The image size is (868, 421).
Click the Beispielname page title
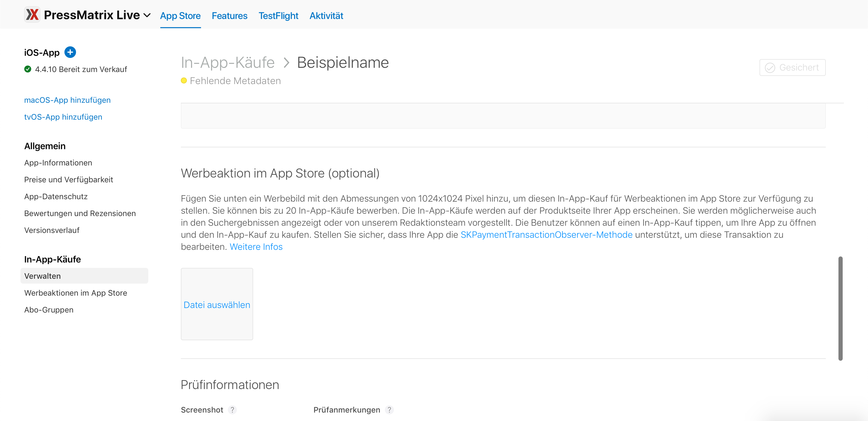[343, 63]
